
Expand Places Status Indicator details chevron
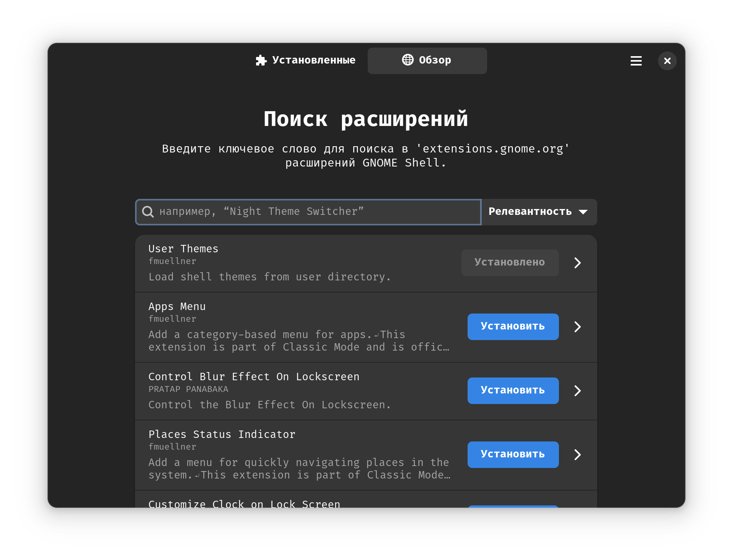click(x=578, y=454)
